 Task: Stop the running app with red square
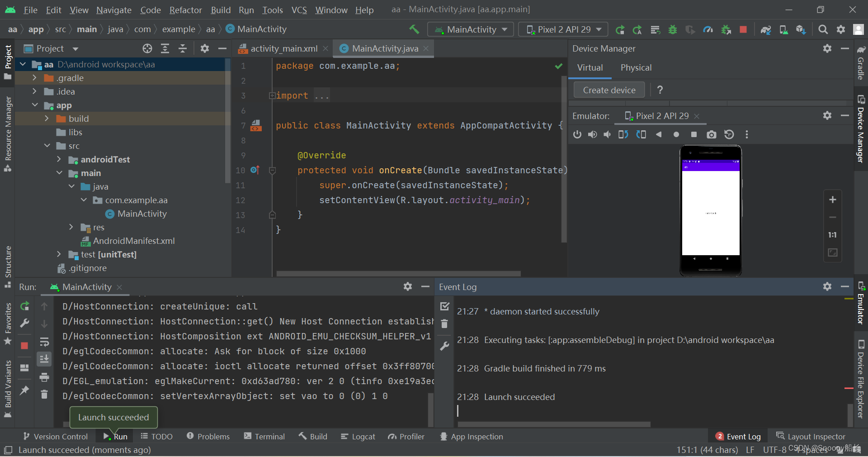743,29
